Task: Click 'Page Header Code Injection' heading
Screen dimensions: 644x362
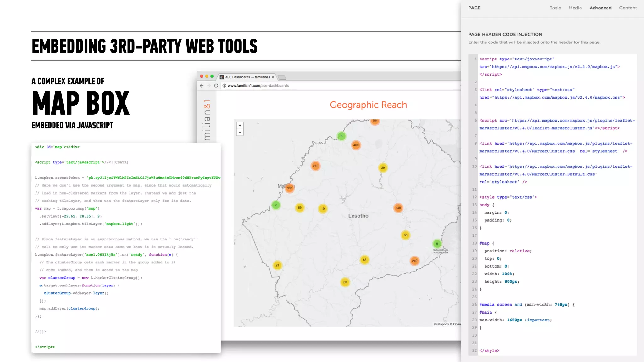Action: pos(505,34)
